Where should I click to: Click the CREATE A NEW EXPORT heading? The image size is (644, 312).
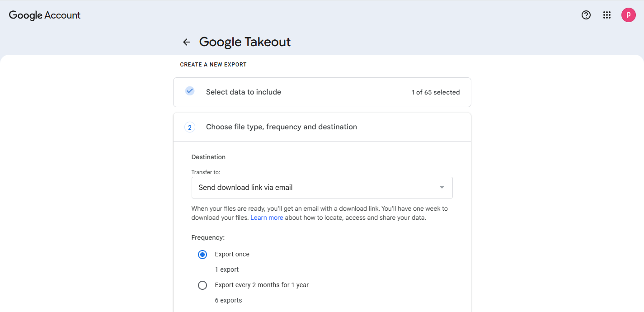[213, 65]
